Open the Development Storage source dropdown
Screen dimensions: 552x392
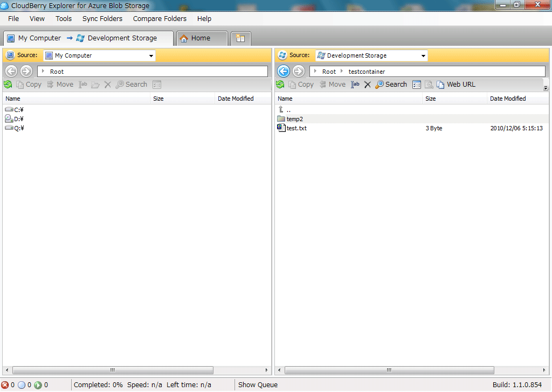tap(423, 55)
